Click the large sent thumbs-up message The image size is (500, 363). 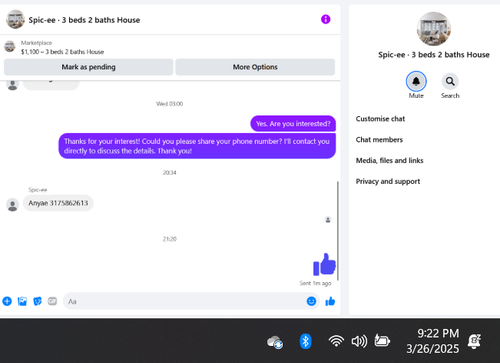click(x=324, y=264)
